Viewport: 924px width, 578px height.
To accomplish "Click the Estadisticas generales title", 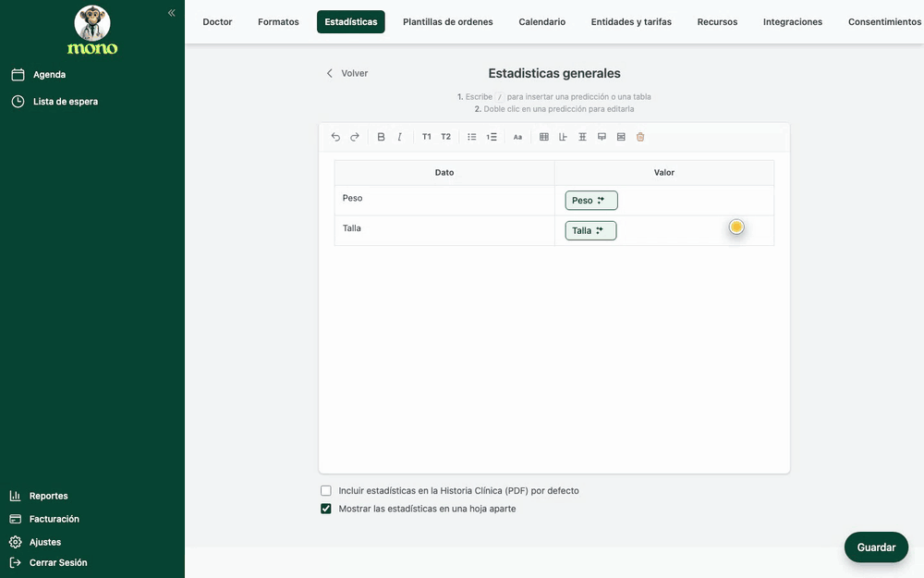I will [553, 73].
